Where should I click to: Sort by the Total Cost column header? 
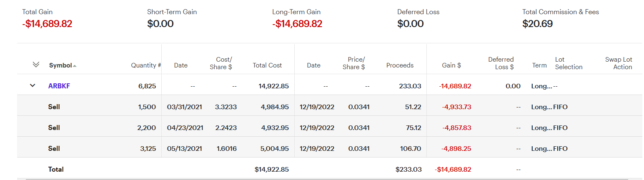(267, 65)
